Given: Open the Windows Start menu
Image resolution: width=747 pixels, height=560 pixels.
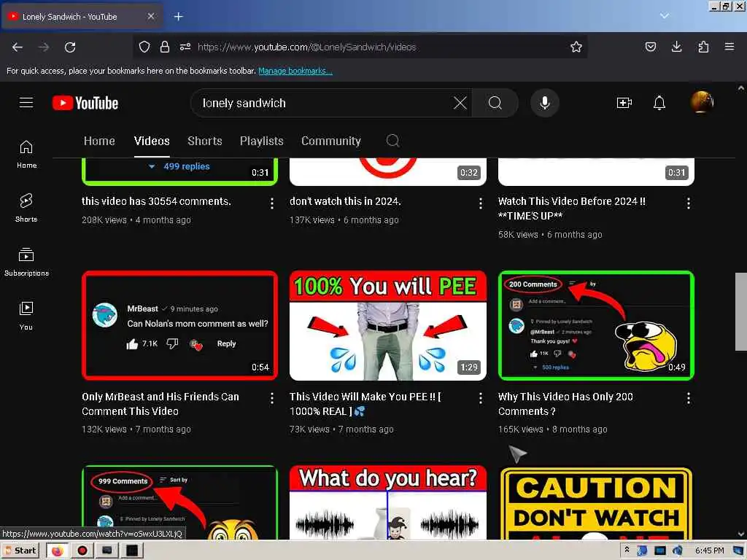Looking at the screenshot, I should click(20, 551).
